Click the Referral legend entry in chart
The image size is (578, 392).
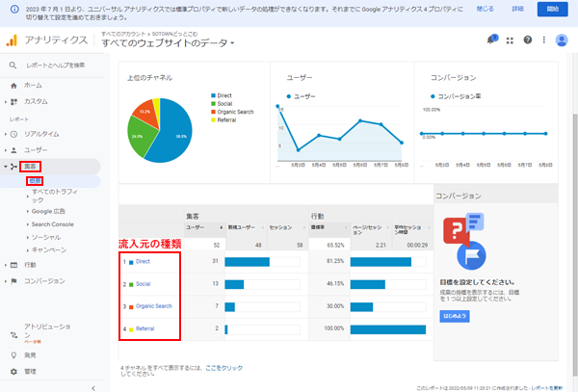[223, 120]
